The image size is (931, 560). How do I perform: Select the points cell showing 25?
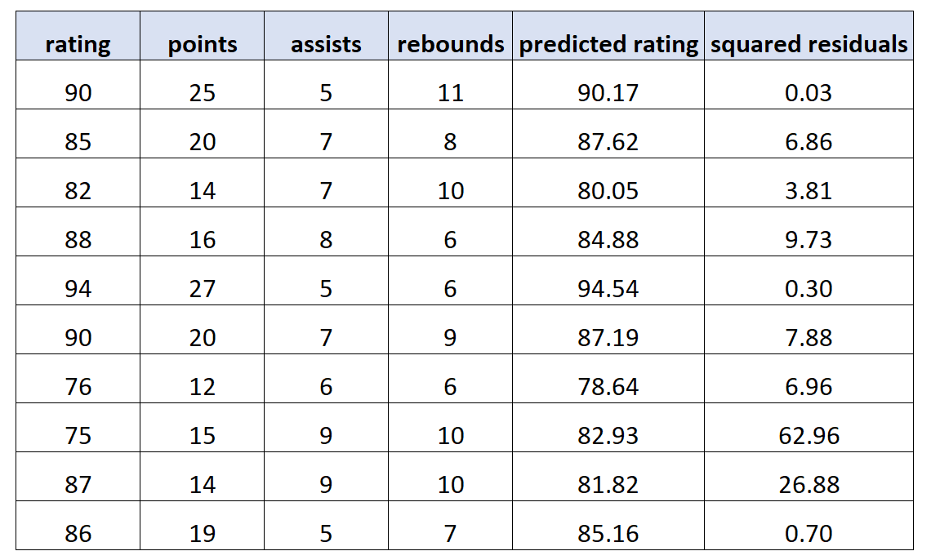[x=203, y=93]
